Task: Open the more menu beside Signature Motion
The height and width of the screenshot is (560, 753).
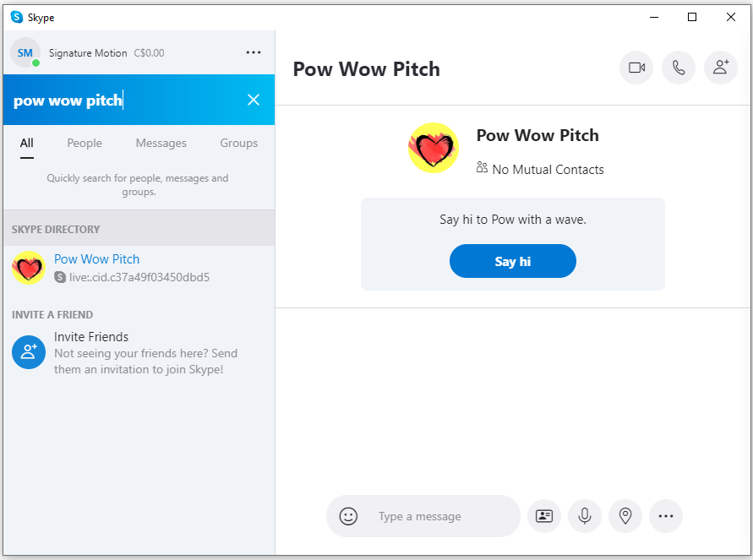Action: [254, 52]
